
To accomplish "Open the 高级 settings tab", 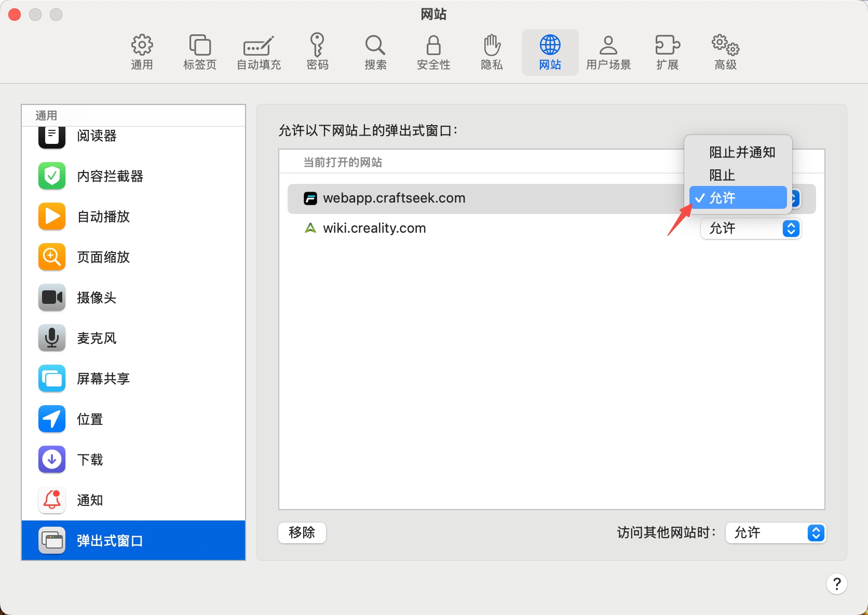I will [x=725, y=51].
